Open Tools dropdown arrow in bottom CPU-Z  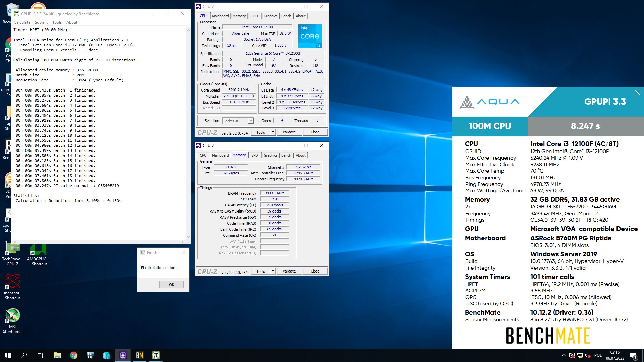pyautogui.click(x=273, y=271)
